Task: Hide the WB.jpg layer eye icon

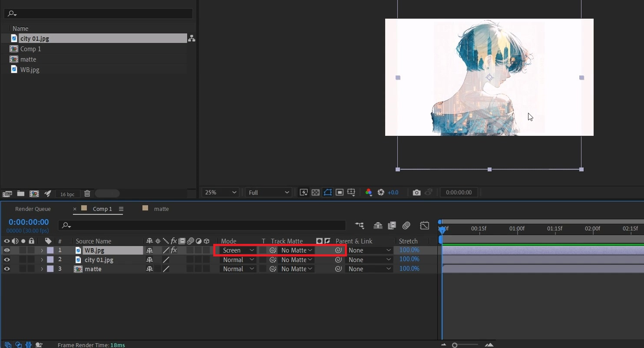Action: (x=7, y=250)
